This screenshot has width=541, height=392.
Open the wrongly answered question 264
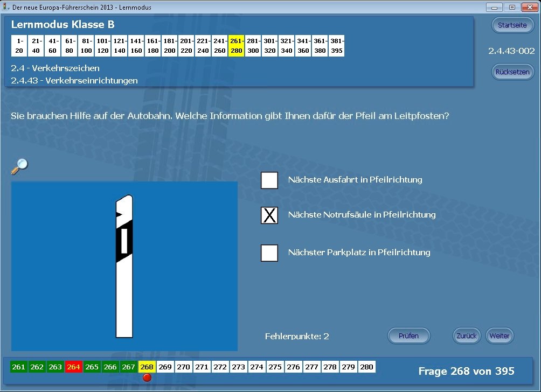tap(74, 367)
